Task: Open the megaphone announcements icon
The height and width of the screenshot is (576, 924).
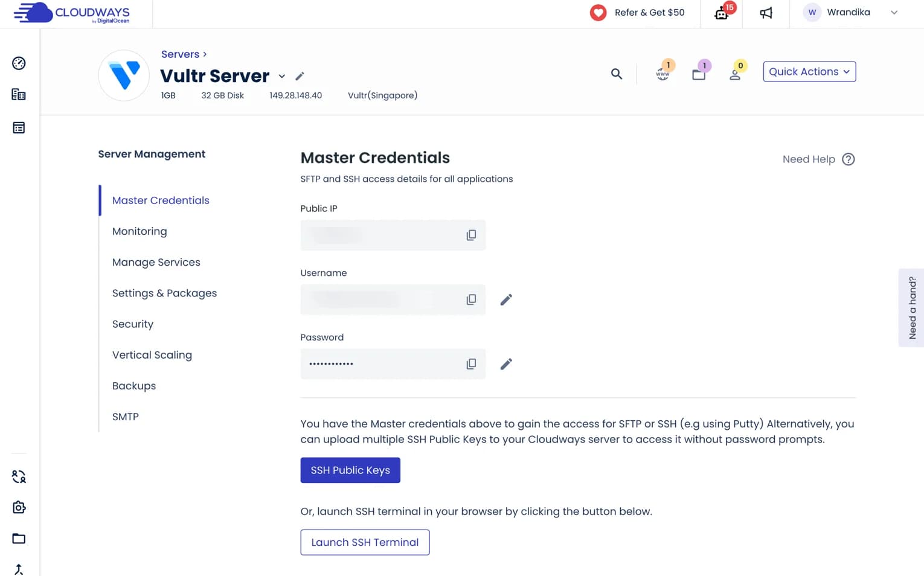Action: click(766, 13)
